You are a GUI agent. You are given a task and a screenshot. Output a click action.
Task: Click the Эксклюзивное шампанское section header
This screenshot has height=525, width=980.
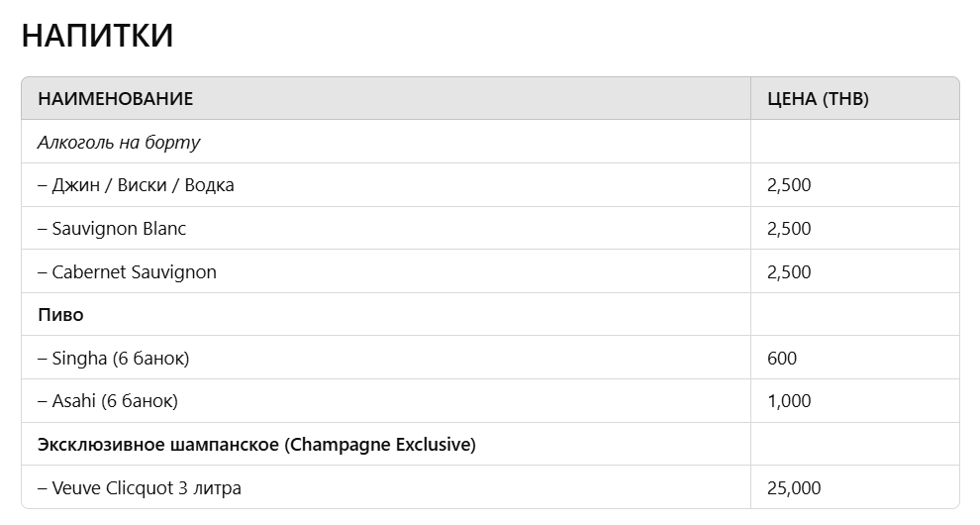[x=256, y=445]
